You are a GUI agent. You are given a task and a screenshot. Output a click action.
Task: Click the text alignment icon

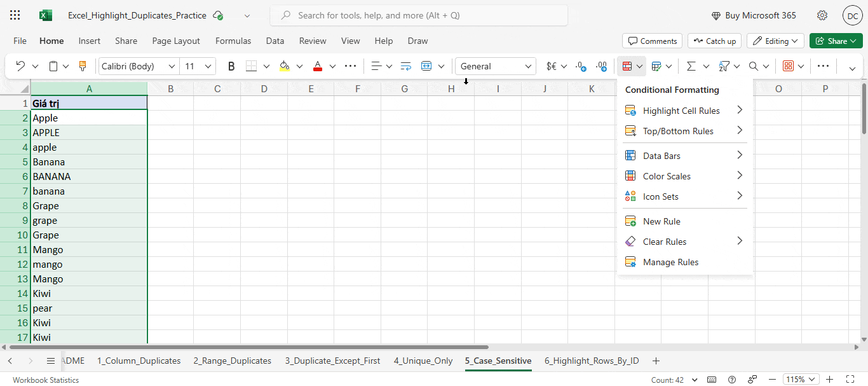(x=376, y=66)
